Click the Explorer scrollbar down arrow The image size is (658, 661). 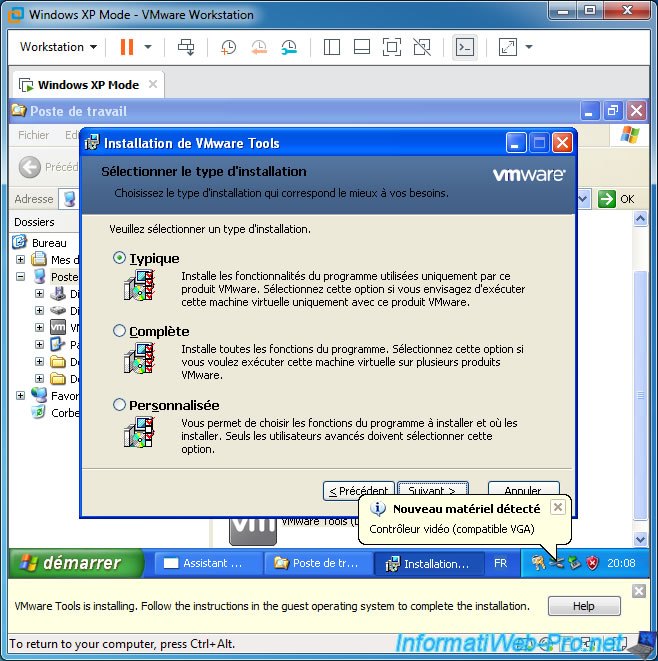click(640, 539)
